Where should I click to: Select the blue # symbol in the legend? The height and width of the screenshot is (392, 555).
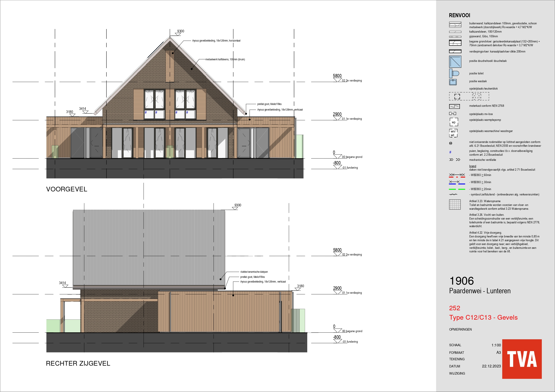(450, 152)
